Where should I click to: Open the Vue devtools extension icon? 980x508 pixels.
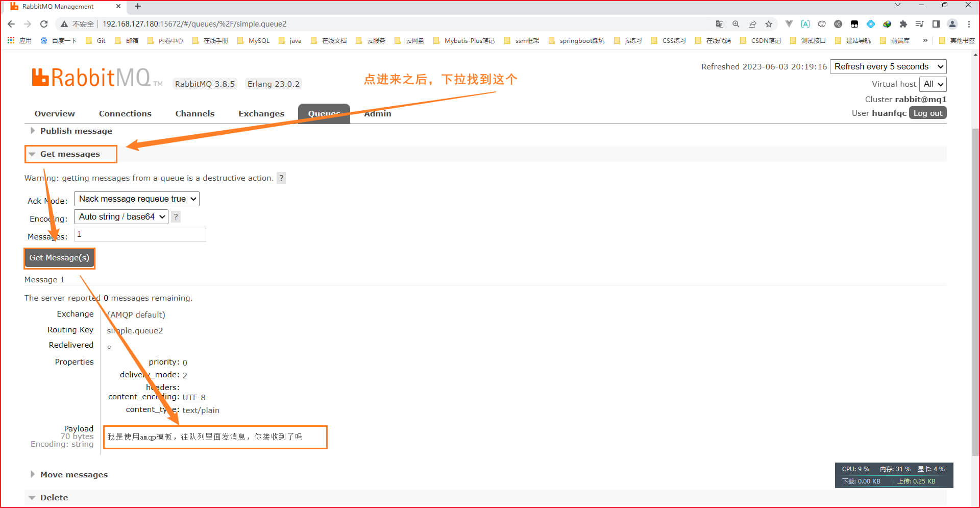pos(789,24)
